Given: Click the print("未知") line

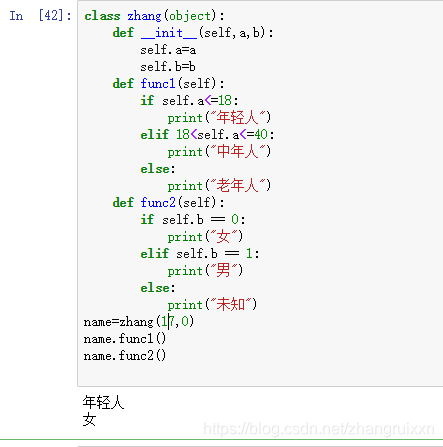Looking at the screenshot, I should [212, 305].
